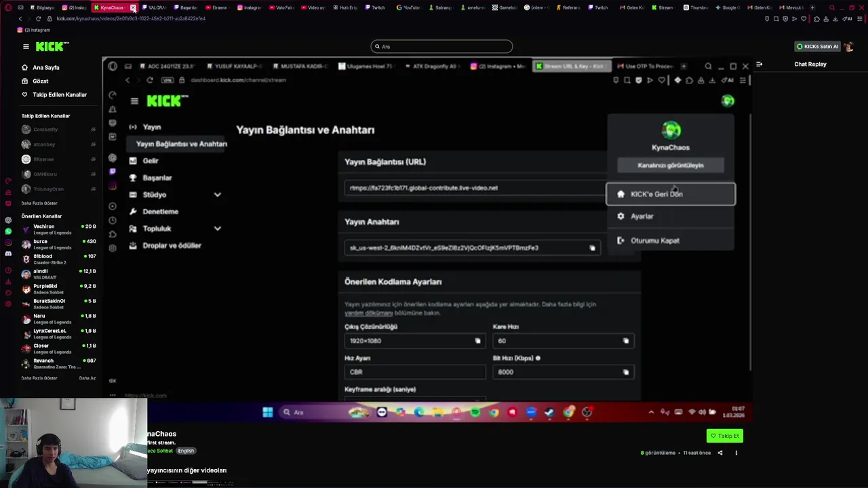Switch to the Bilgisayar browser tab
This screenshot has width=868, height=488.
click(41, 7)
